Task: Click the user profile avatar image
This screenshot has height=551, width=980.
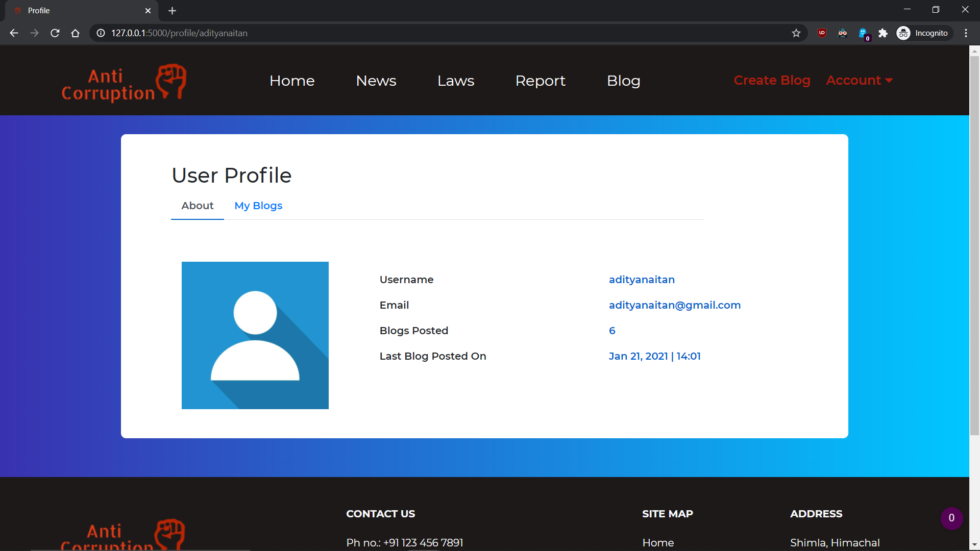Action: (x=255, y=335)
